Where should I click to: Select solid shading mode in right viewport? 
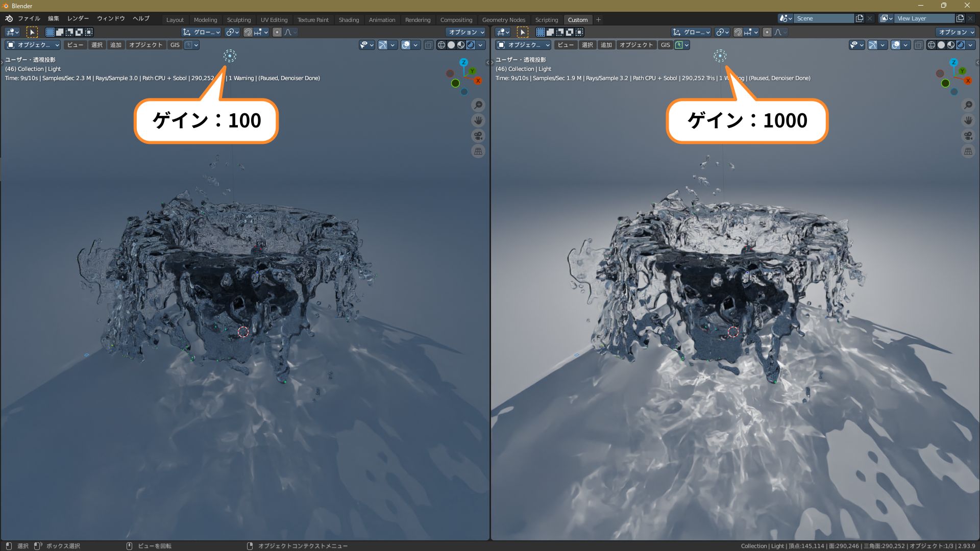pos(941,45)
